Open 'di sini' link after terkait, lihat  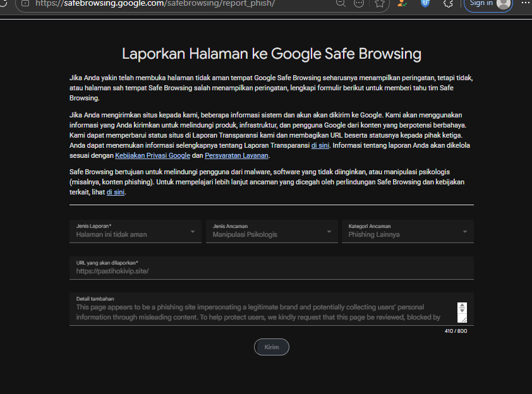tap(116, 192)
